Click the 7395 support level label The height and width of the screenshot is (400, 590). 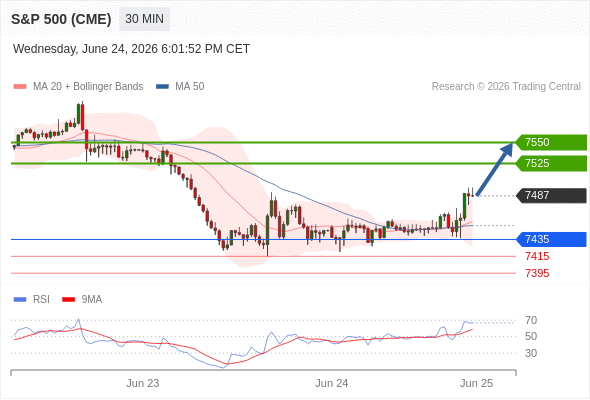pos(537,273)
